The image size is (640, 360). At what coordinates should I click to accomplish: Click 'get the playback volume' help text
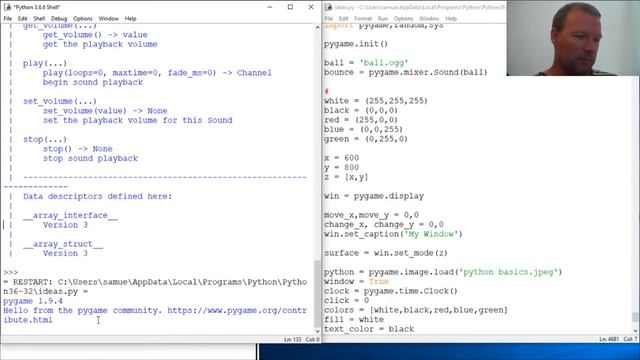click(x=100, y=44)
